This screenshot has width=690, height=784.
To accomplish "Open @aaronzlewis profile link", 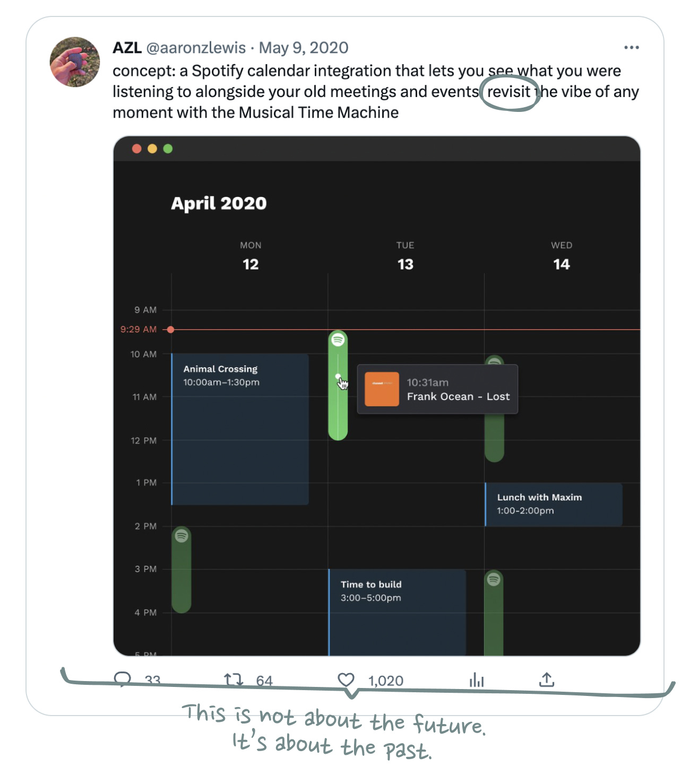I will point(196,47).
